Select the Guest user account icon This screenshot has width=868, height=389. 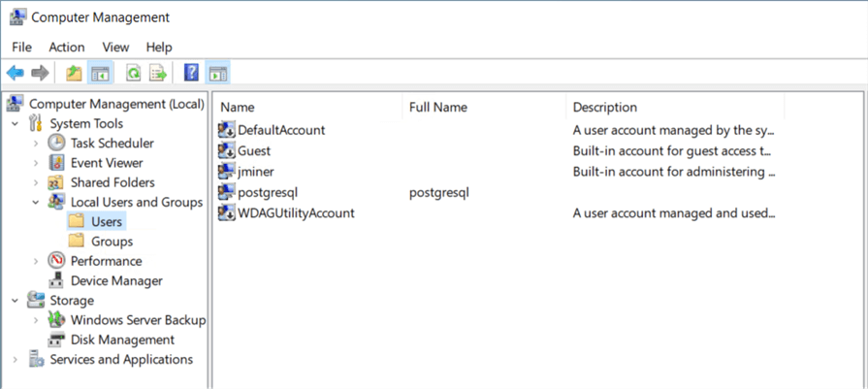[227, 151]
